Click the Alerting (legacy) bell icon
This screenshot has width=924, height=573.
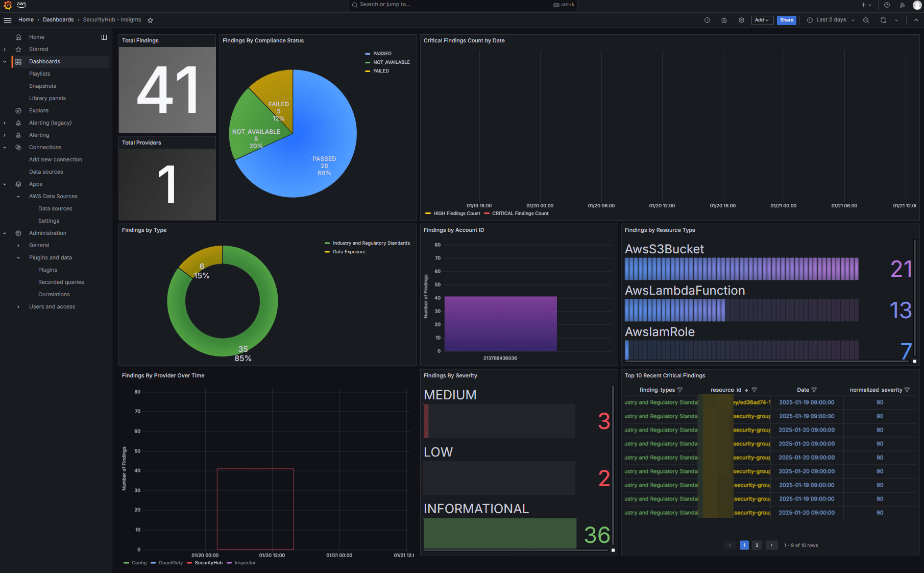point(18,123)
